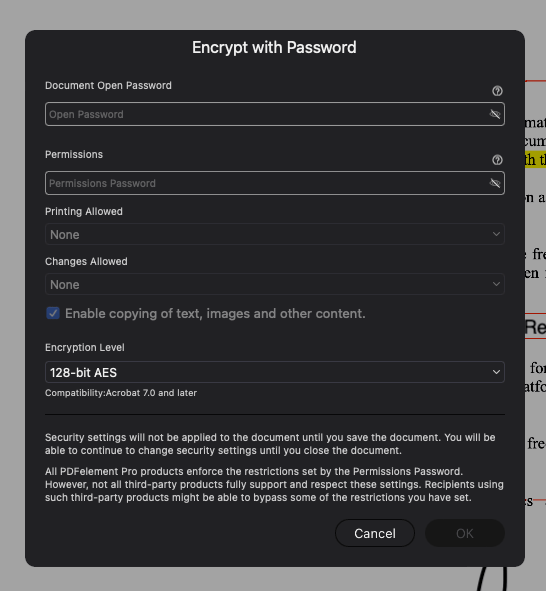Open the Encryption Level 128-bit AES dropdown
Screen dimensions: 546x591
coord(275,372)
